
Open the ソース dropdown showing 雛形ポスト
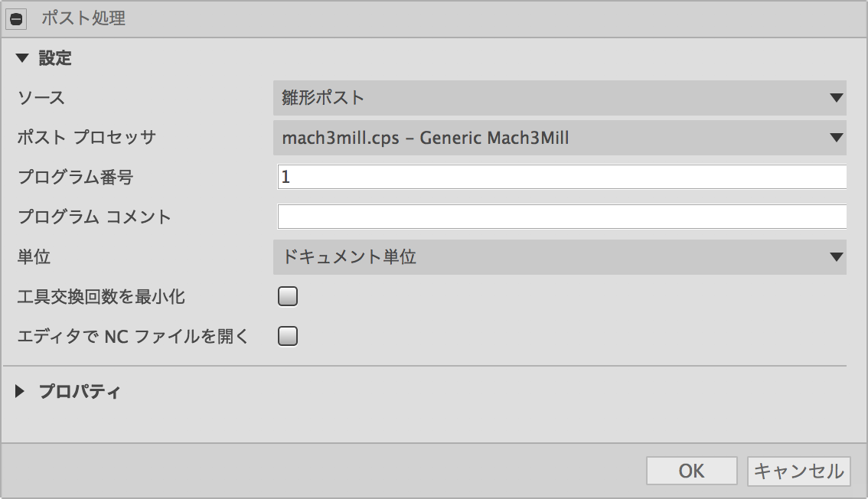(x=560, y=98)
